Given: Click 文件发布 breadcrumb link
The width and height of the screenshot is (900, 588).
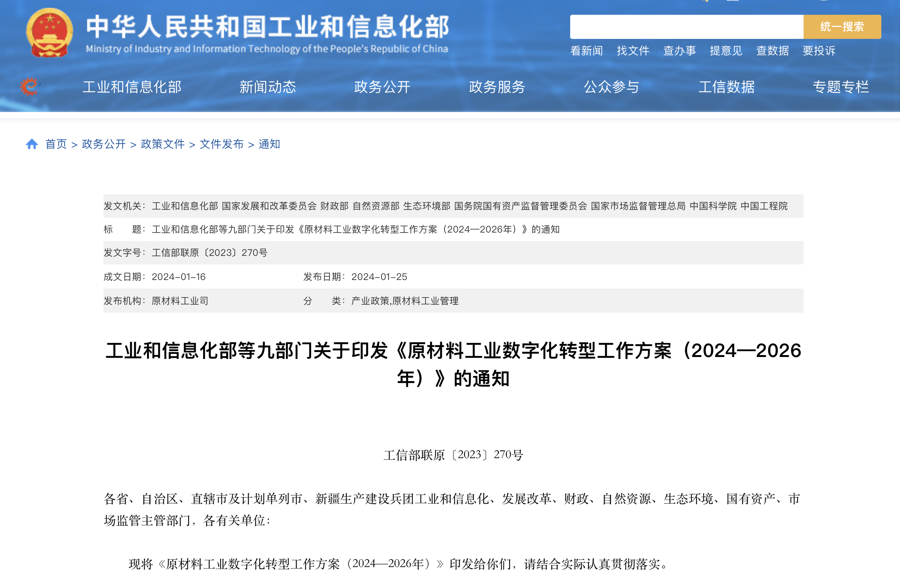Looking at the screenshot, I should point(221,144).
